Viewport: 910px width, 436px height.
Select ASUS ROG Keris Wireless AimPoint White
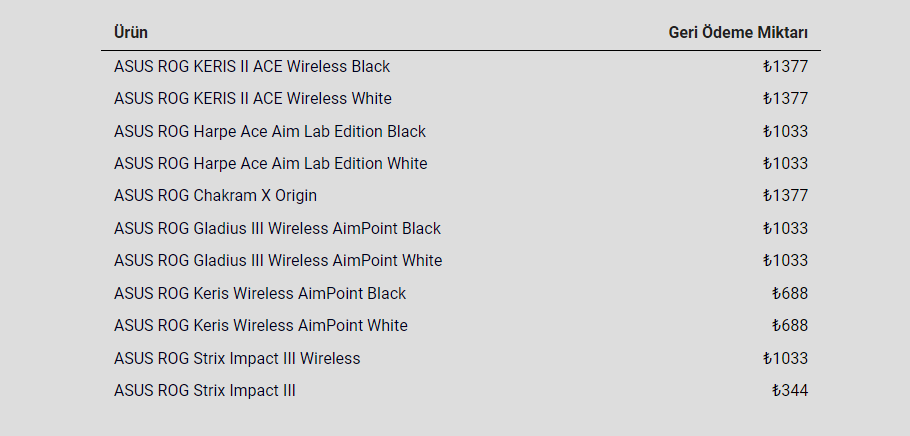261,326
